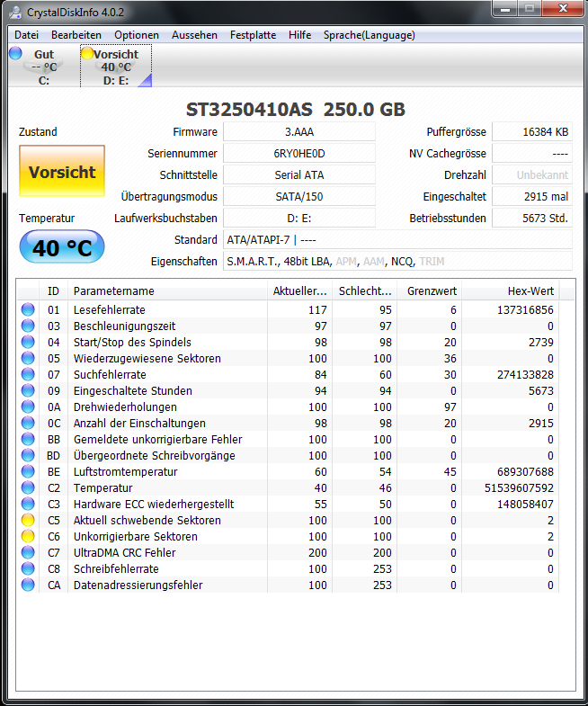Screen dimensions: 588x706
Task: Click blue status icon for Lesefehlerrate
Action: (28, 309)
